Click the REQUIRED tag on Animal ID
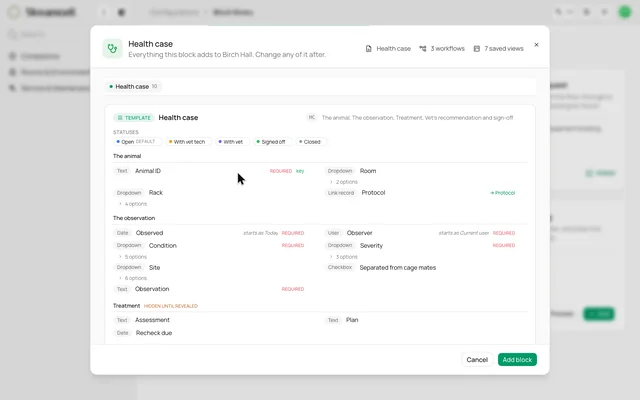The width and height of the screenshot is (640, 400). point(281,171)
